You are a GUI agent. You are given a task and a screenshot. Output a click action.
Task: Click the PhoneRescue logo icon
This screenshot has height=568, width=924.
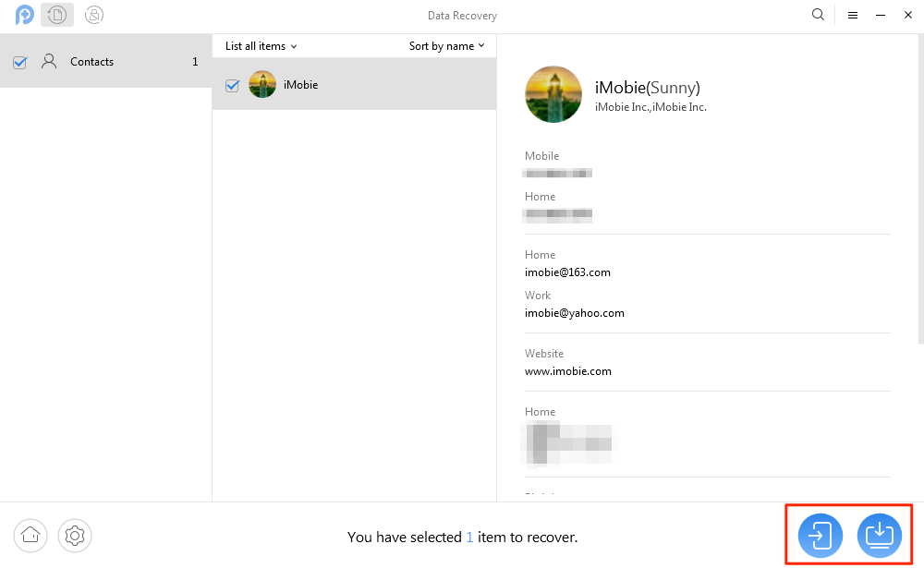[x=25, y=15]
